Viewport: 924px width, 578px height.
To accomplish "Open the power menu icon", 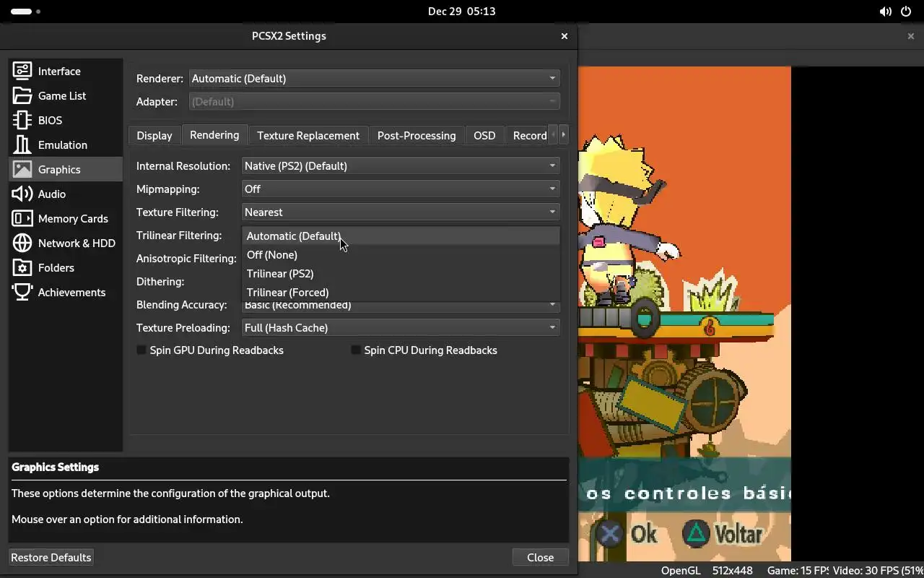I will point(906,12).
